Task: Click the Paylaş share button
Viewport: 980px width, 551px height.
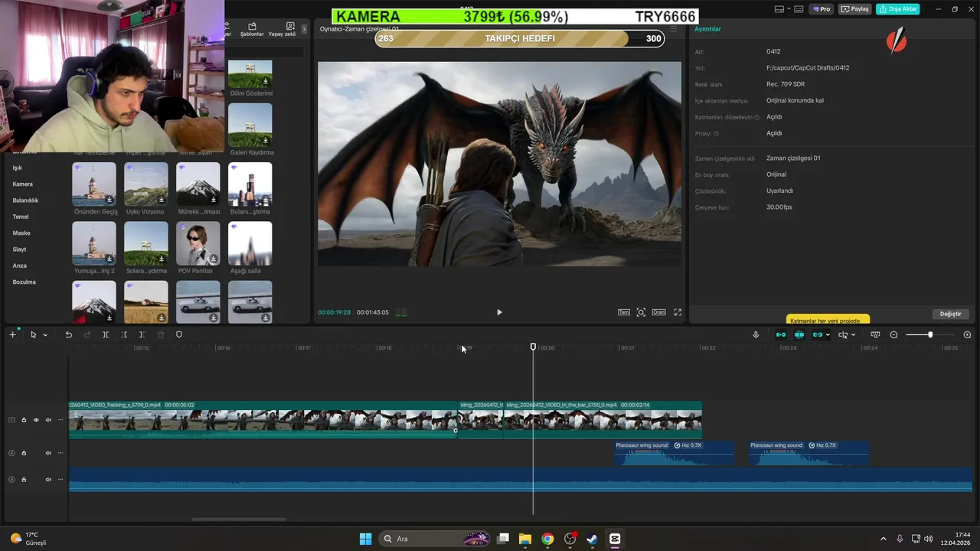Action: click(855, 9)
